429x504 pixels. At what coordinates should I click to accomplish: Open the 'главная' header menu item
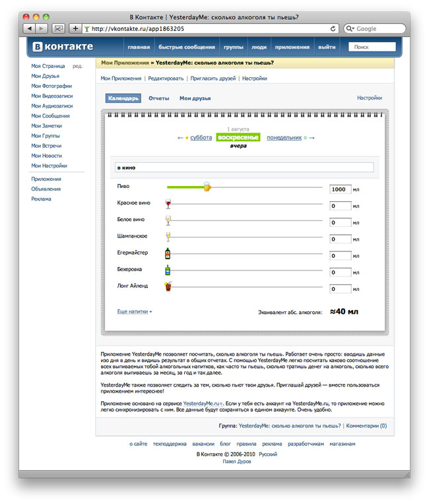(x=139, y=47)
